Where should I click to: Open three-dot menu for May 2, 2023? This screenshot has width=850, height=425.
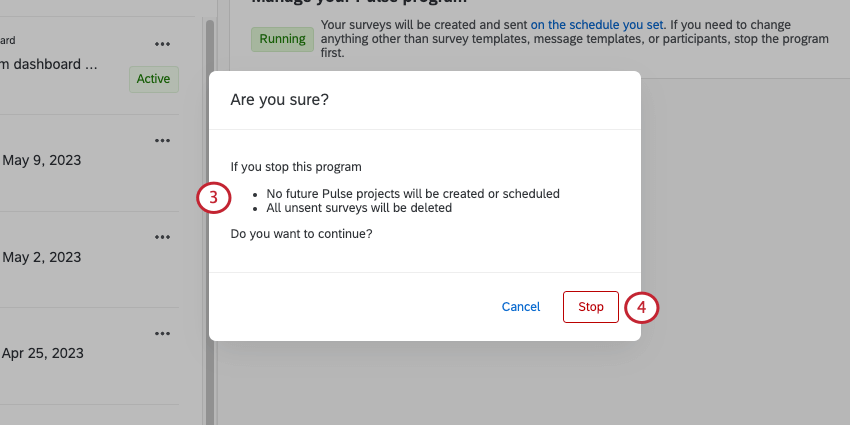163,237
